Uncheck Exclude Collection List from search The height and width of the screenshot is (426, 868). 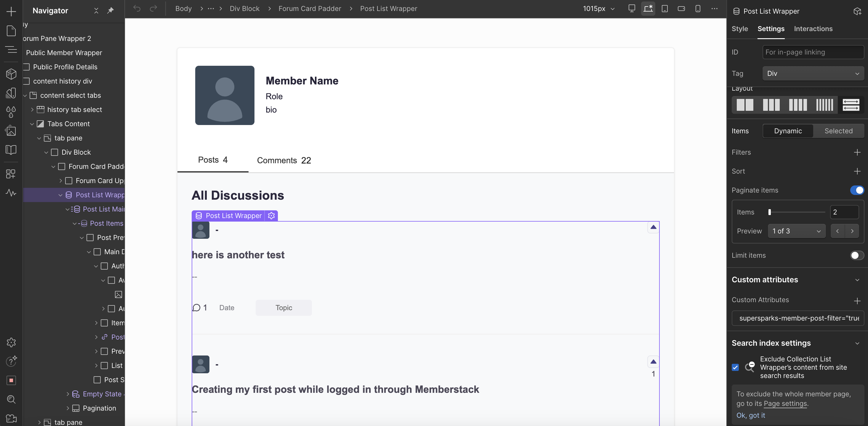click(x=735, y=367)
